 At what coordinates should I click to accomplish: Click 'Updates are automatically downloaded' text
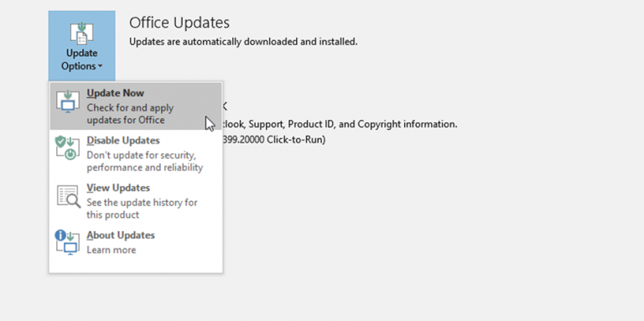click(x=243, y=42)
